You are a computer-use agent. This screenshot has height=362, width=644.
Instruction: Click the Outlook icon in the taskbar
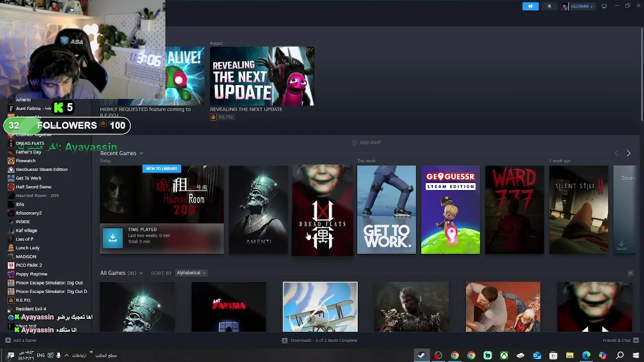(537, 355)
